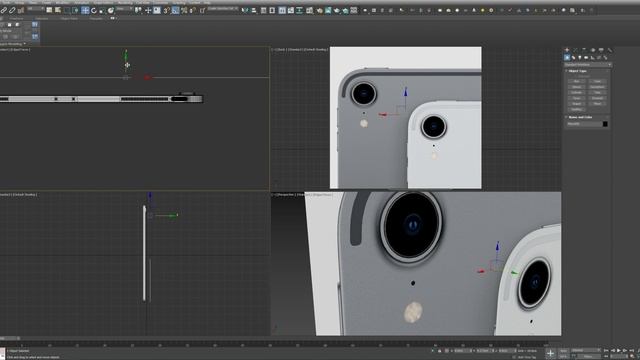Click the Unlink Selection tool
The width and height of the screenshot is (640, 360).
tap(12, 10)
